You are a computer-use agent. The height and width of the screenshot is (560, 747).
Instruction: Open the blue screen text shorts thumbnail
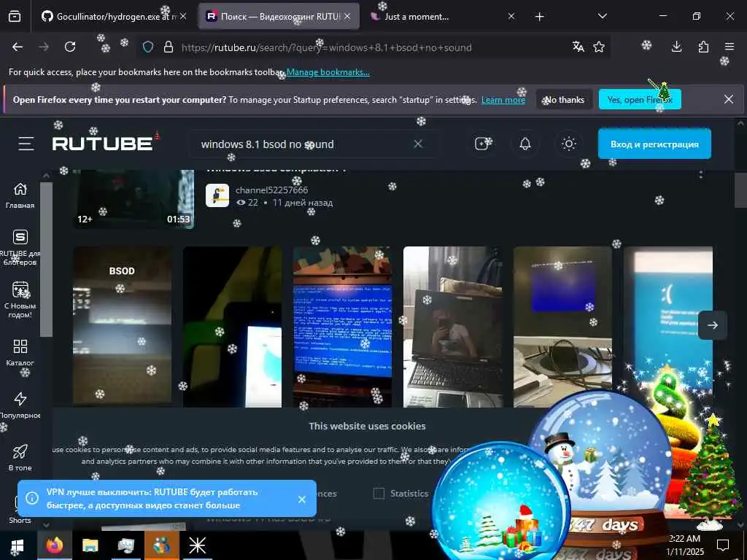tap(343, 327)
